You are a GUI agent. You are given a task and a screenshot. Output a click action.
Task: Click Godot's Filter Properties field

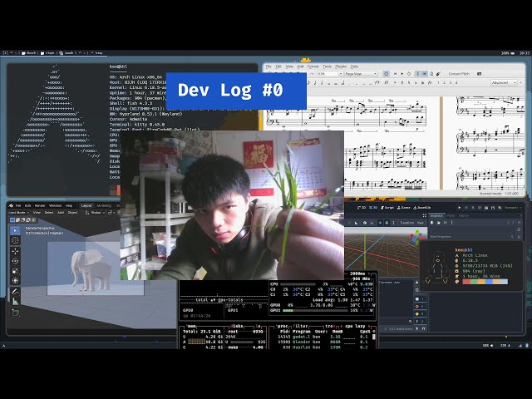point(472,236)
